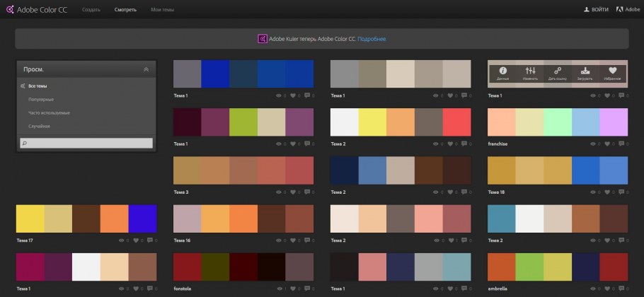Select Популярные in the browse panel
644x297 pixels.
pyautogui.click(x=40, y=99)
